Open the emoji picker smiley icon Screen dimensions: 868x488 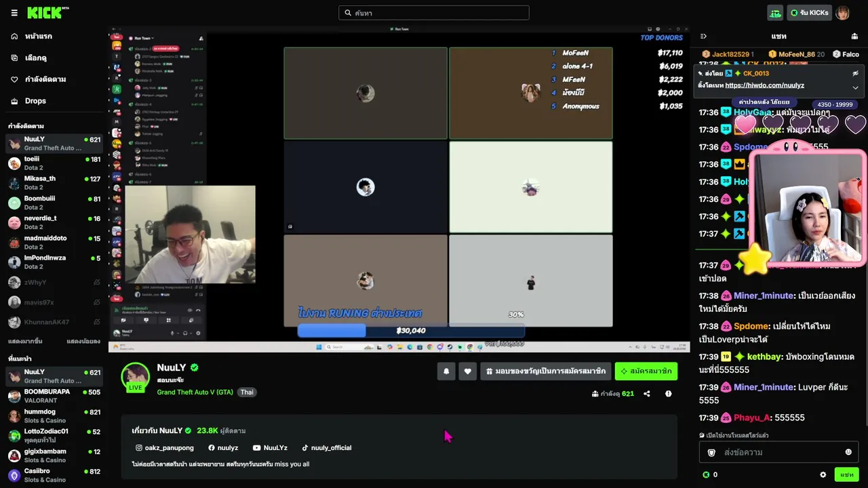(x=848, y=452)
